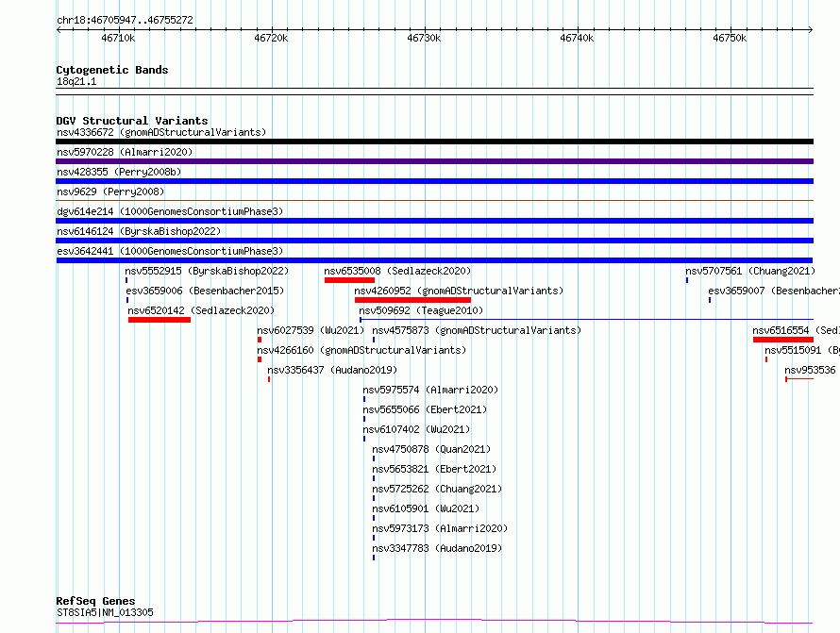Click the 46730k ruler mark
840x633 pixels.
[424, 38]
